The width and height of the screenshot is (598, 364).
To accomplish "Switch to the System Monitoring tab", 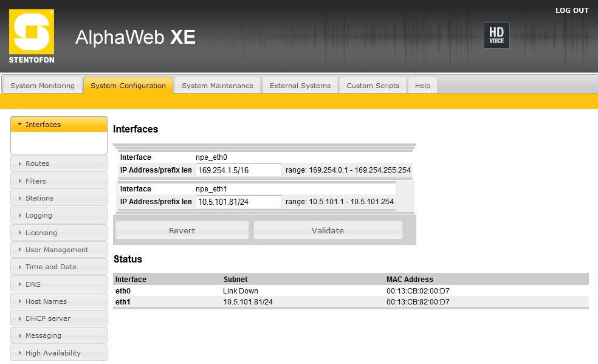I will tap(43, 86).
